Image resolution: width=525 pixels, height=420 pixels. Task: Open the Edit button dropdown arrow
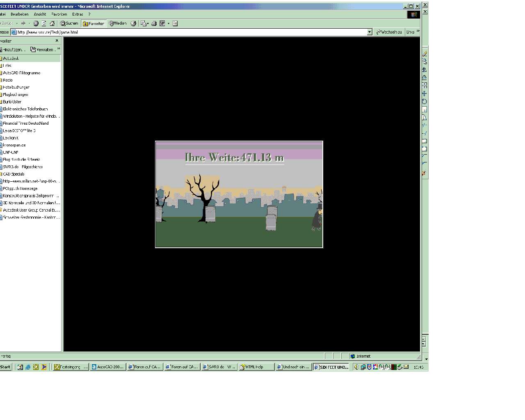(x=168, y=23)
